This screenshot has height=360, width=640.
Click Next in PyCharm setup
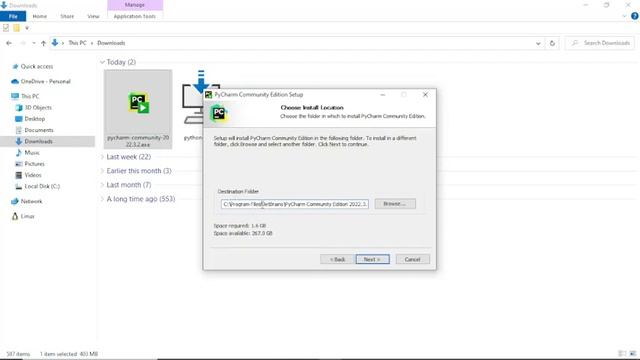[372, 259]
